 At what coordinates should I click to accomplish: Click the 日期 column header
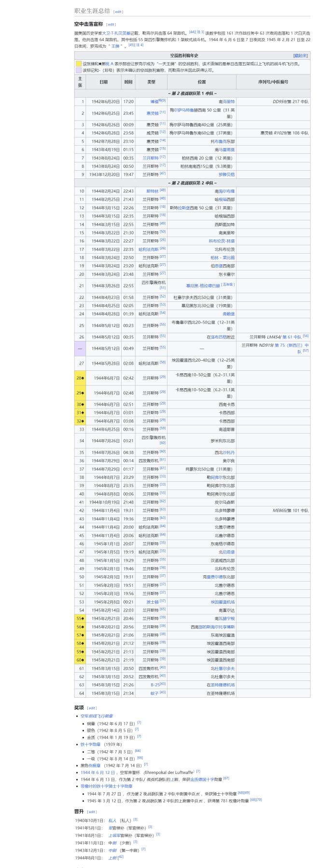(x=103, y=82)
